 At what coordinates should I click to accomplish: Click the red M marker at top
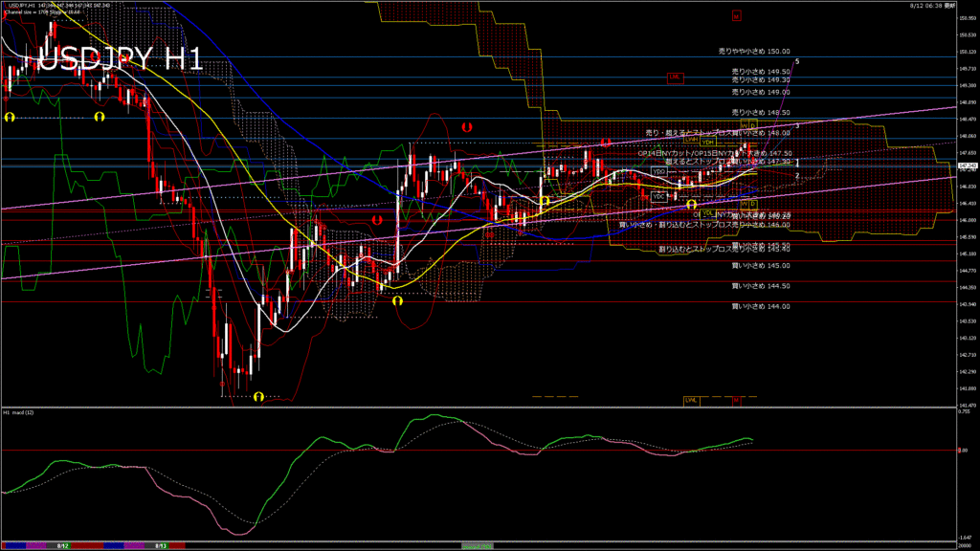736,16
